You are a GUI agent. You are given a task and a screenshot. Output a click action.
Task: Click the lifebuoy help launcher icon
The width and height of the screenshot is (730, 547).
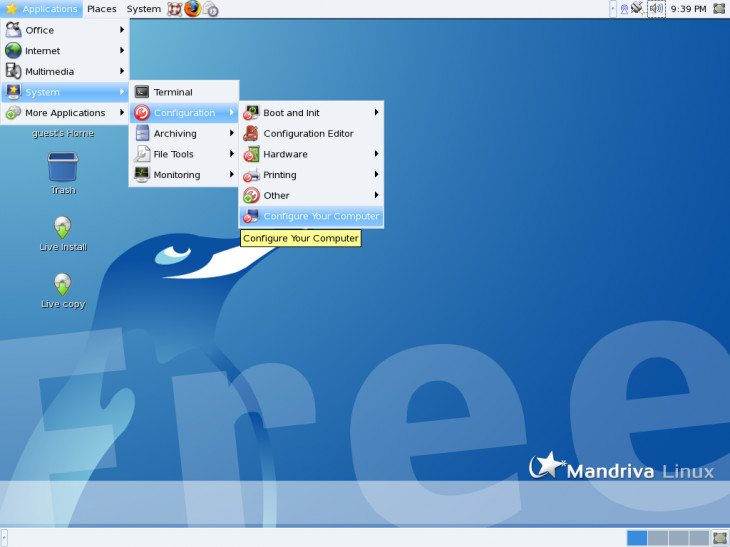[x=175, y=9]
